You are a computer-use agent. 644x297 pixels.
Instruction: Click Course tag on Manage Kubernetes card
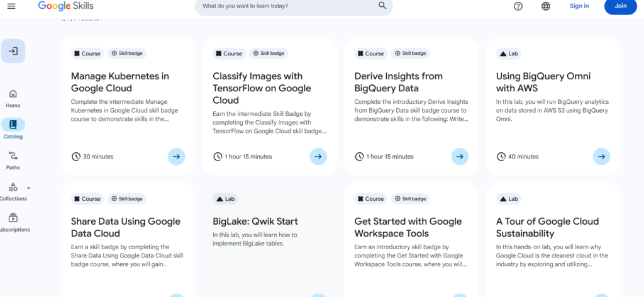87,53
